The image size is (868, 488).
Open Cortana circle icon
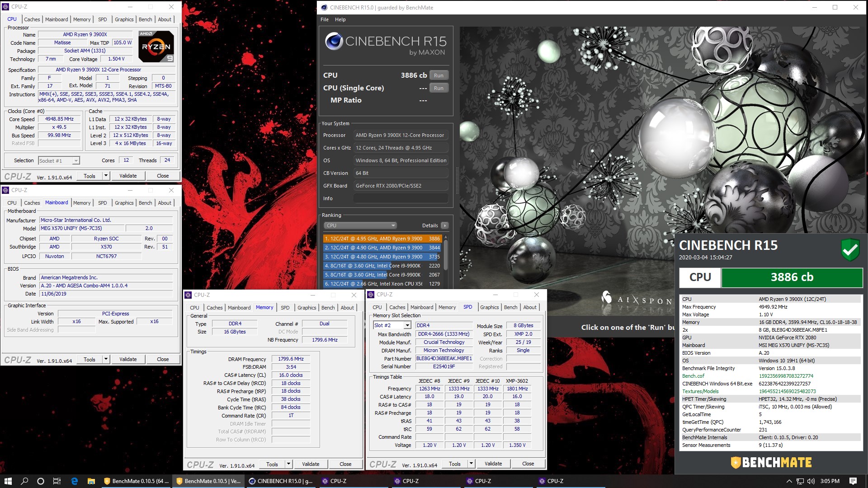41,481
